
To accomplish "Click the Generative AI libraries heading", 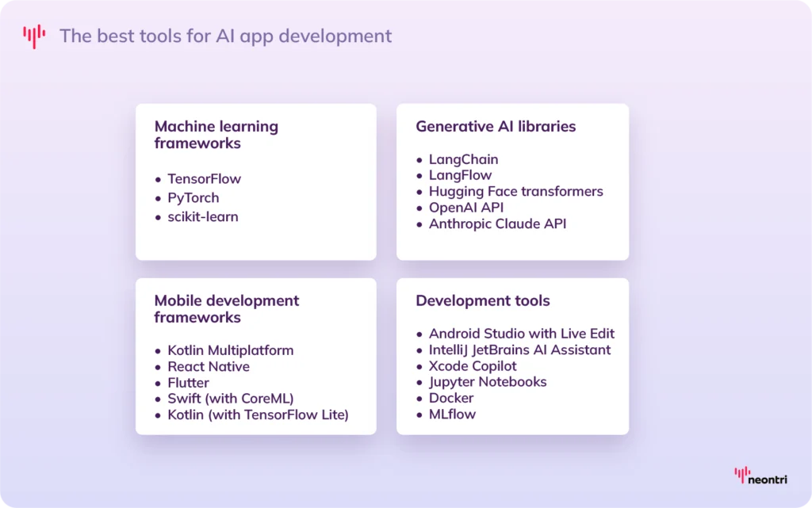I will click(496, 126).
